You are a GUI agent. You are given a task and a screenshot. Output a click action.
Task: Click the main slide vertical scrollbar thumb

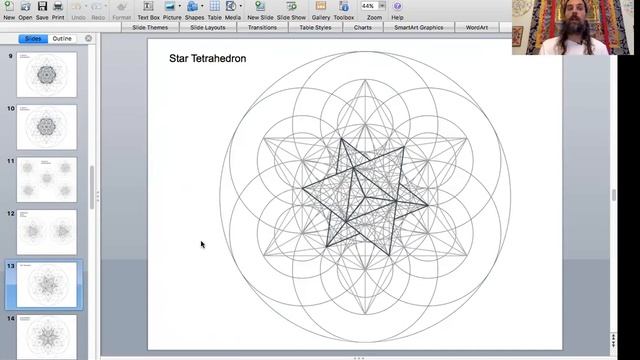613,195
